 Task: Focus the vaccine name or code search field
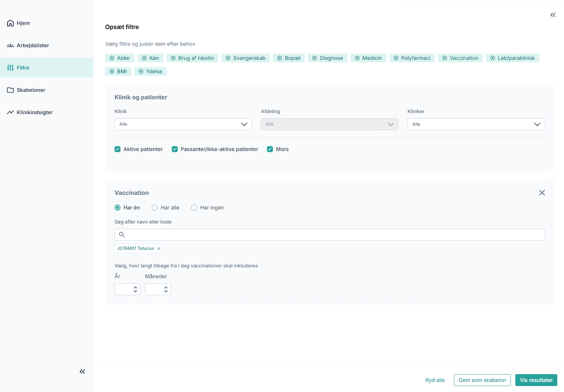click(330, 235)
